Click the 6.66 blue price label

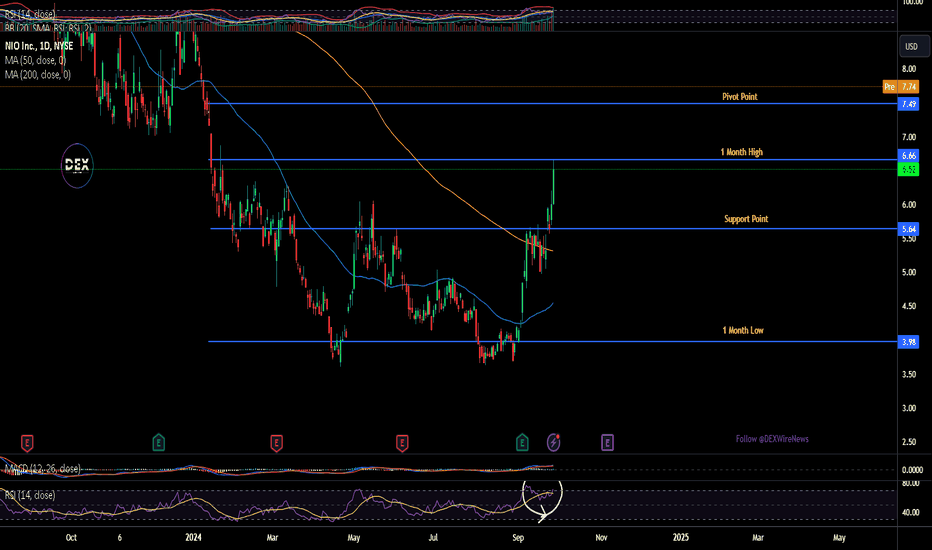(x=908, y=155)
